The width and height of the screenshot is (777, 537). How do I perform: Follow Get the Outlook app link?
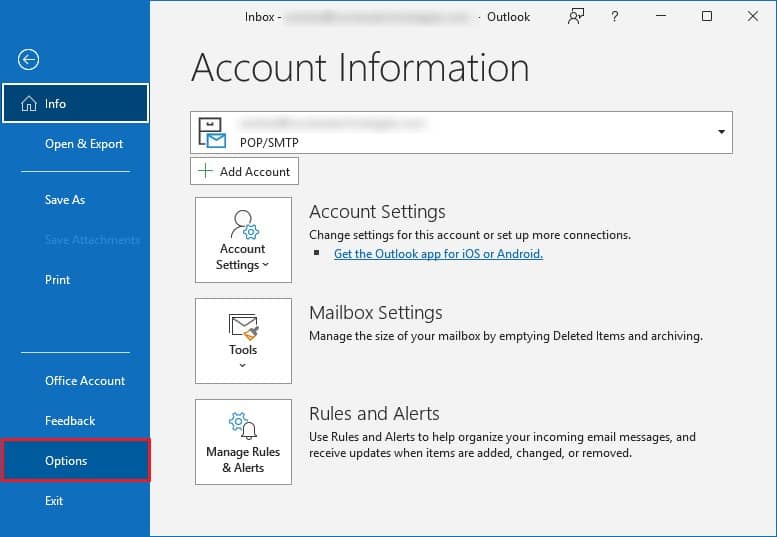438,254
